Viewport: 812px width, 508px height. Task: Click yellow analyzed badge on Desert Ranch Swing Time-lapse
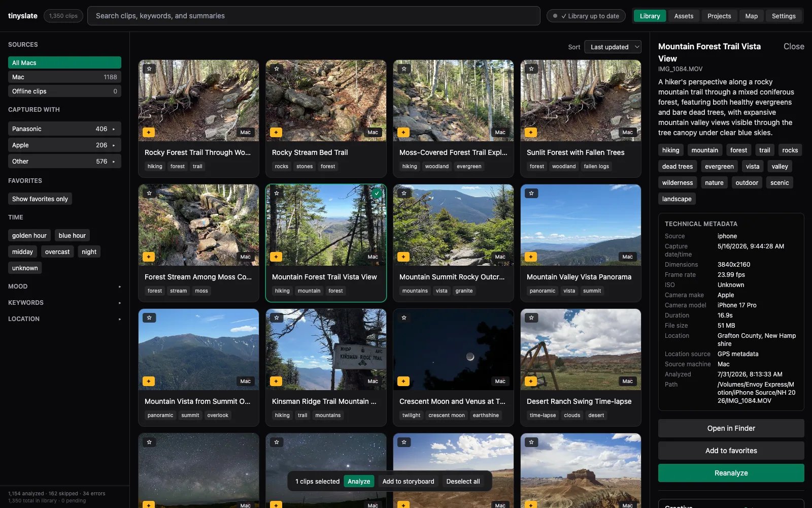[531, 381]
